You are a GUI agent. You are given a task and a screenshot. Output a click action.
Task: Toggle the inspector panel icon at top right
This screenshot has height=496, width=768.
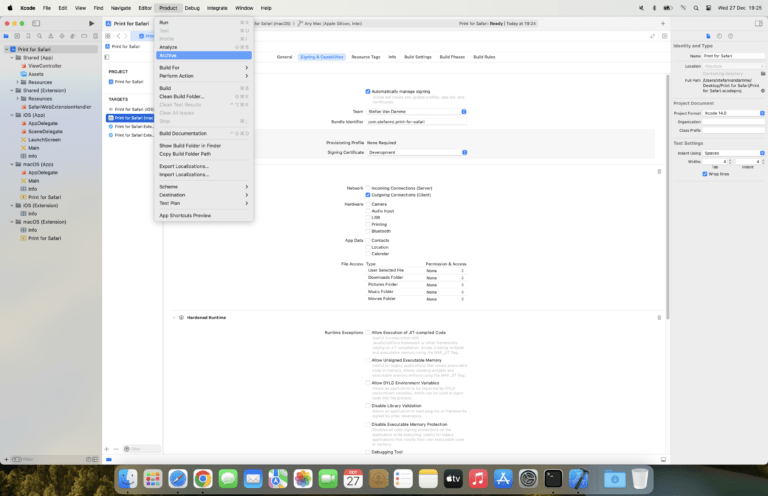pyautogui.click(x=758, y=23)
